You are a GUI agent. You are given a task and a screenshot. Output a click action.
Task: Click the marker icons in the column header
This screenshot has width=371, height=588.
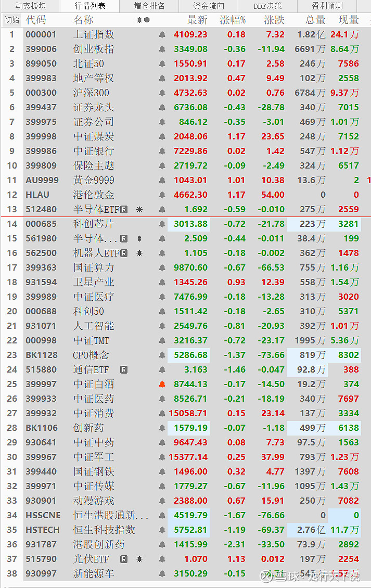[143, 20]
